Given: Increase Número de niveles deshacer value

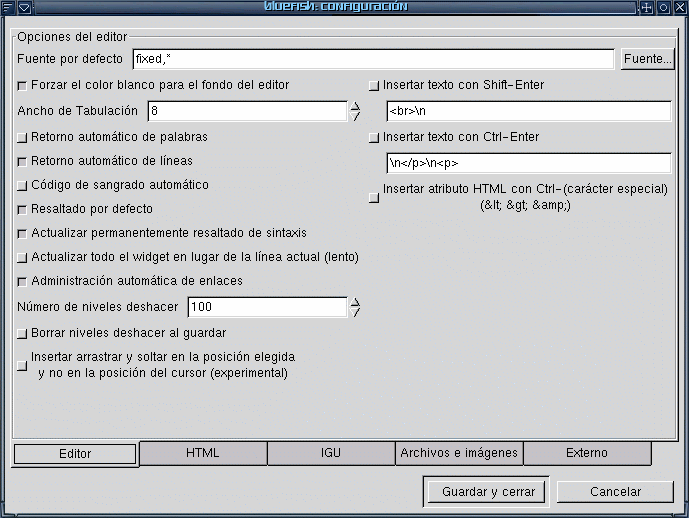Looking at the screenshot, I should point(354,301).
